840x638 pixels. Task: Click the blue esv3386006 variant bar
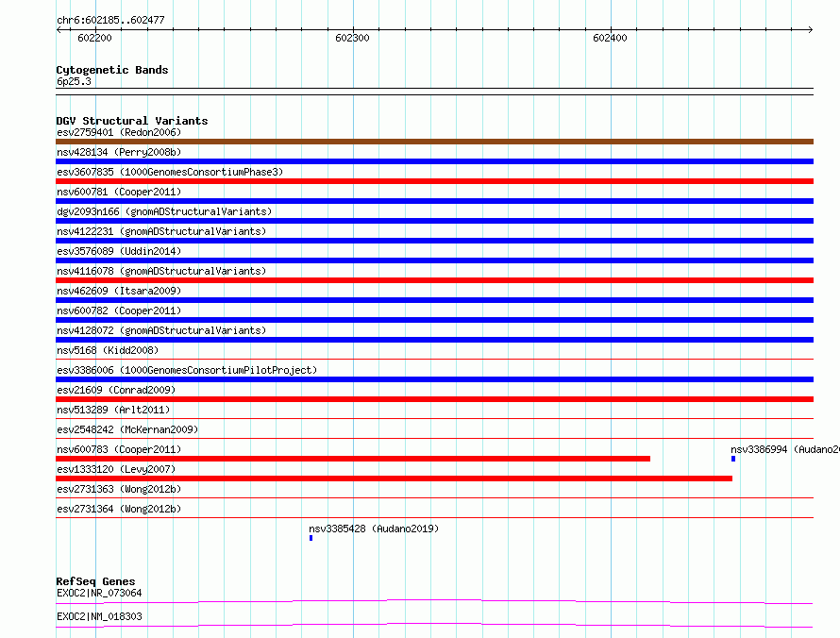point(434,379)
